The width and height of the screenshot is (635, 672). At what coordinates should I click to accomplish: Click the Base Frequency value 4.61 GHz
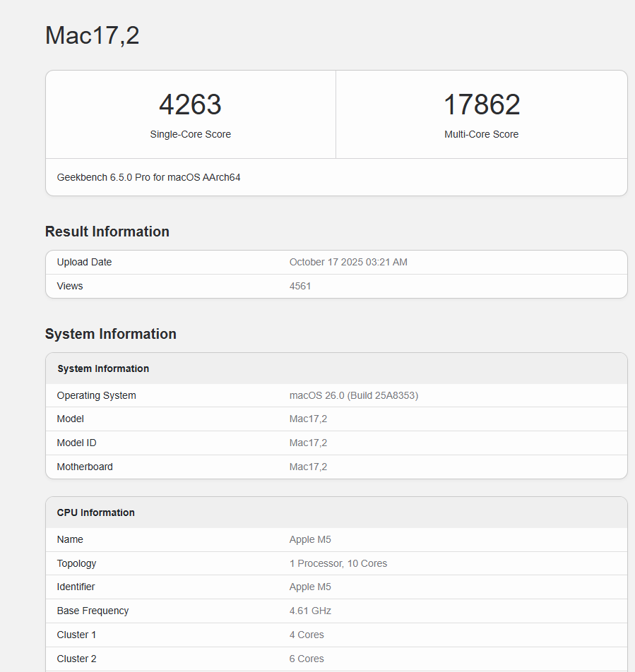tap(310, 611)
